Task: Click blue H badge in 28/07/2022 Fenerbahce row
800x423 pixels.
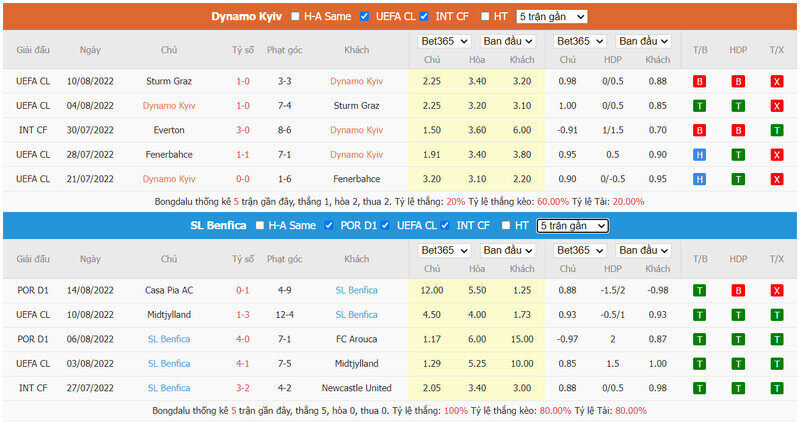Action: tap(699, 155)
